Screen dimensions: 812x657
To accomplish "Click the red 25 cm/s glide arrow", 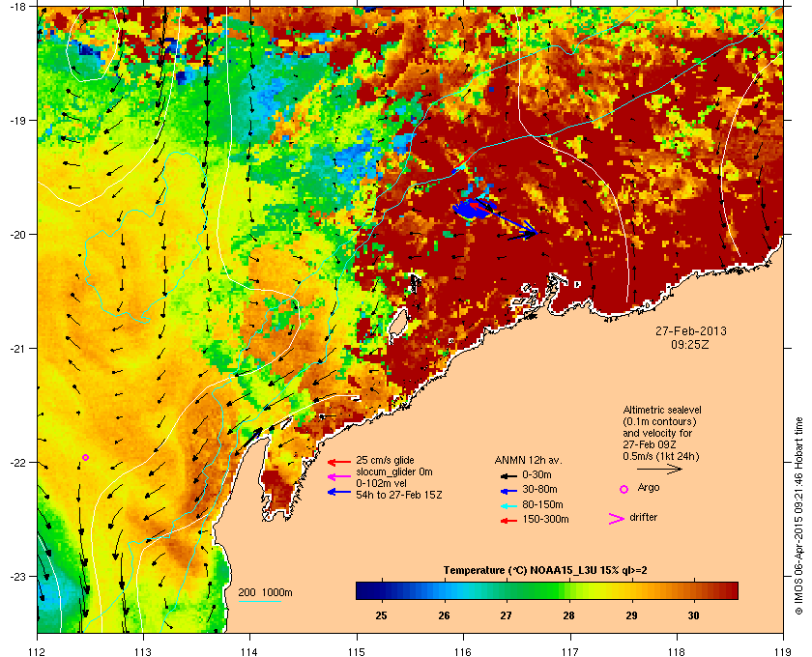I will pyautogui.click(x=339, y=462).
